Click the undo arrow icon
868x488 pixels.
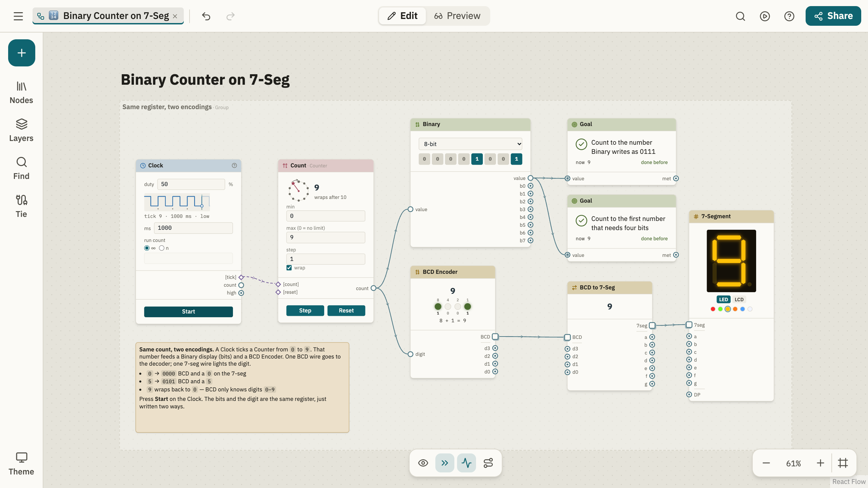click(x=206, y=16)
